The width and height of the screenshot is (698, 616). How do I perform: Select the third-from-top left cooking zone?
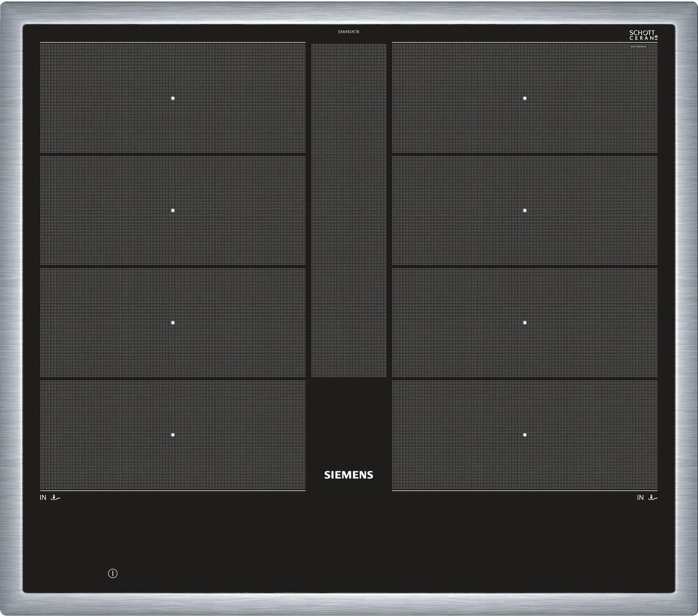point(173,322)
